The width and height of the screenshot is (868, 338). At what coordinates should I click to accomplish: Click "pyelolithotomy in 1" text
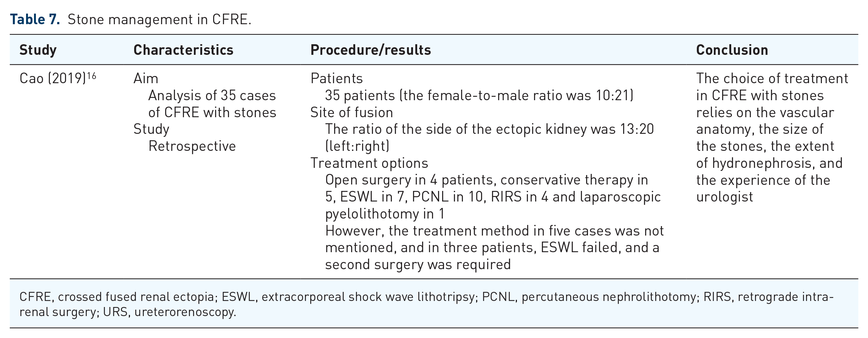click(x=385, y=214)
